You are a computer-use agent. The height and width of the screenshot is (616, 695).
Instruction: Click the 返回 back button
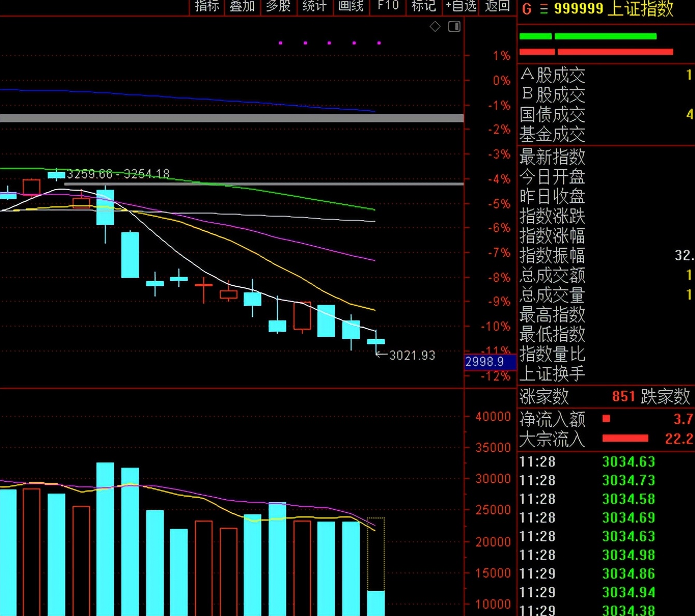tap(497, 6)
